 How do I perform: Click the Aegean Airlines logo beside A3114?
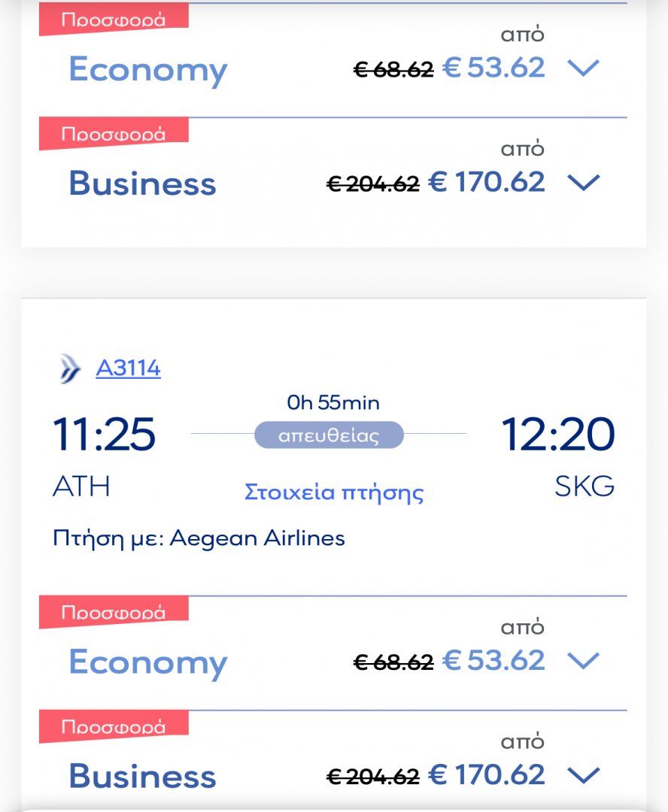pos(70,368)
